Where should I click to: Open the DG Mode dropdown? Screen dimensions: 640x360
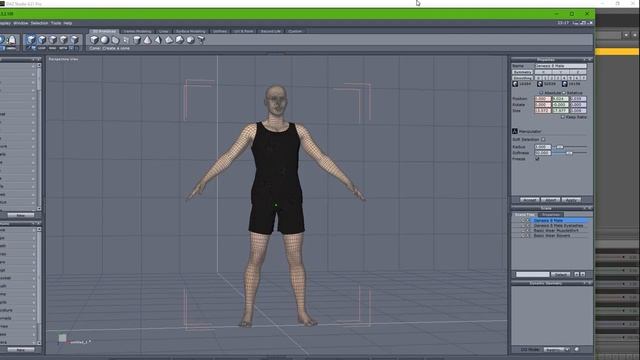(x=557, y=349)
